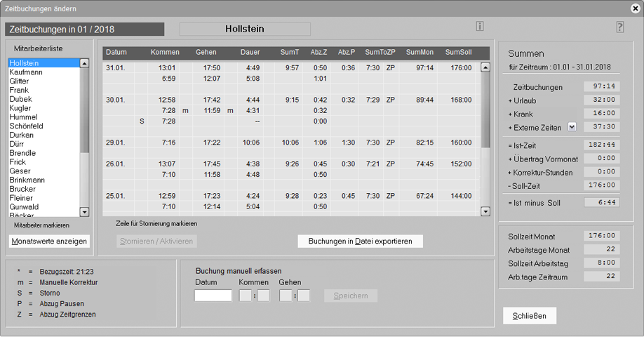Click the Kommen hours input box
This screenshot has width=644, height=337.
point(246,296)
